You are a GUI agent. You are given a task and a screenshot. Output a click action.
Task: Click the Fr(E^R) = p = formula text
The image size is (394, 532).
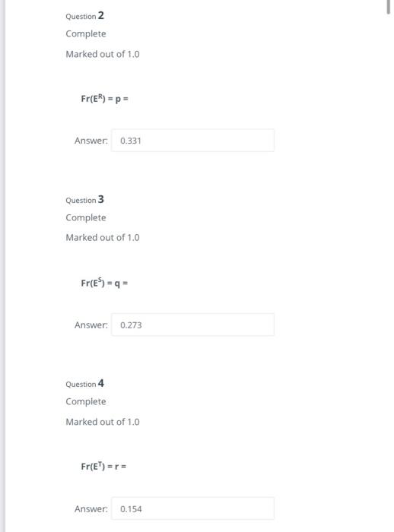tap(104, 99)
